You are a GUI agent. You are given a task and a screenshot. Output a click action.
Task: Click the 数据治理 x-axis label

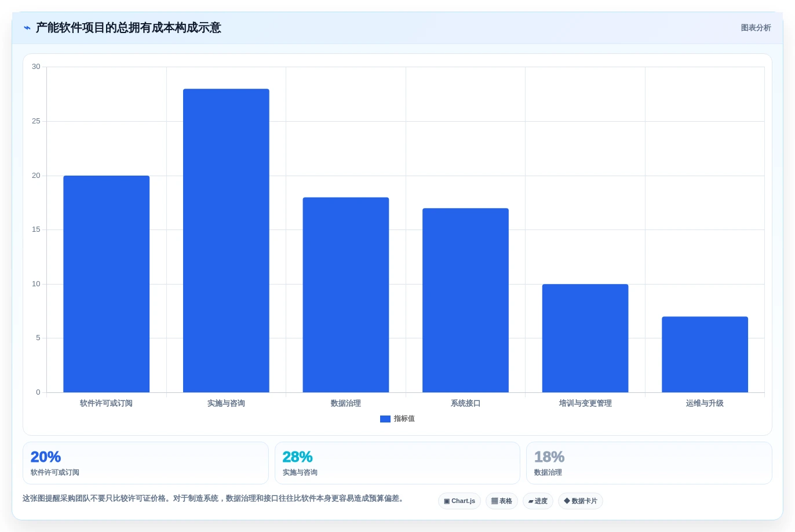[346, 403]
